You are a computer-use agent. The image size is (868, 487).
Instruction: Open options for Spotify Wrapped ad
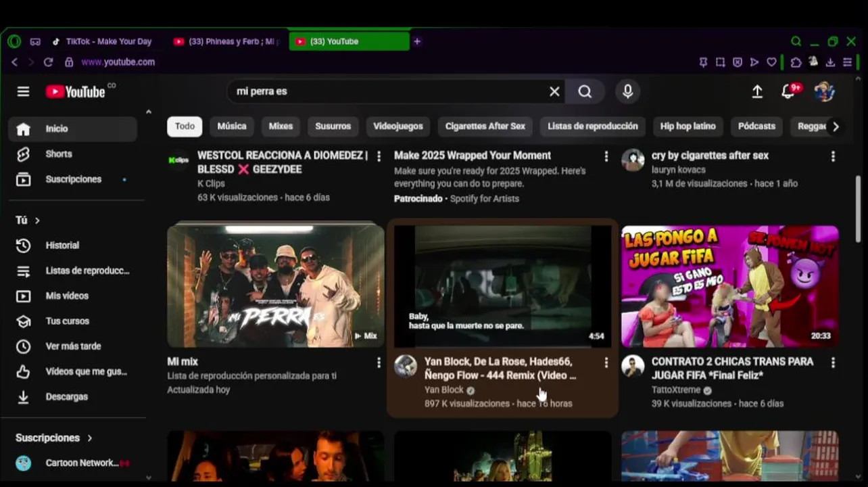click(606, 156)
